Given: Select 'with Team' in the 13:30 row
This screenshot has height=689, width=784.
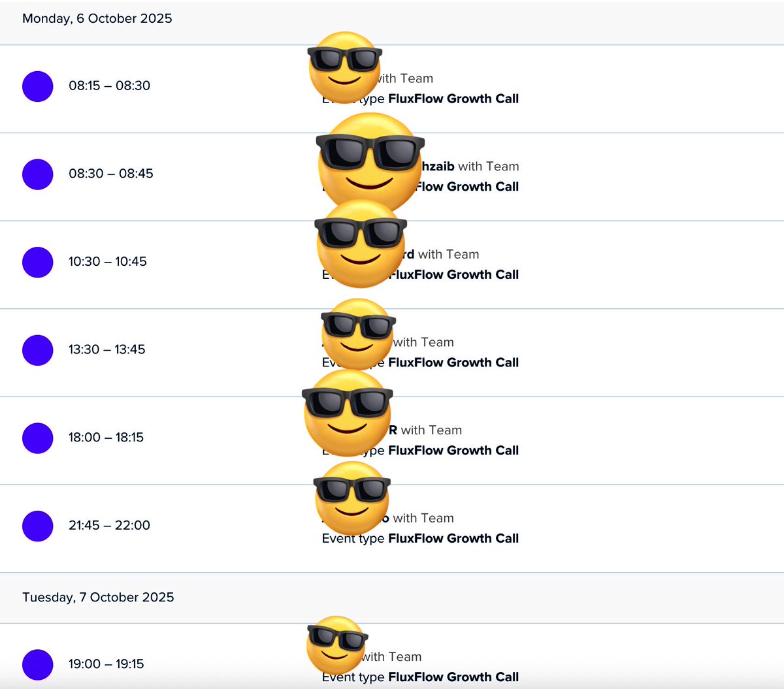Looking at the screenshot, I should (423, 342).
